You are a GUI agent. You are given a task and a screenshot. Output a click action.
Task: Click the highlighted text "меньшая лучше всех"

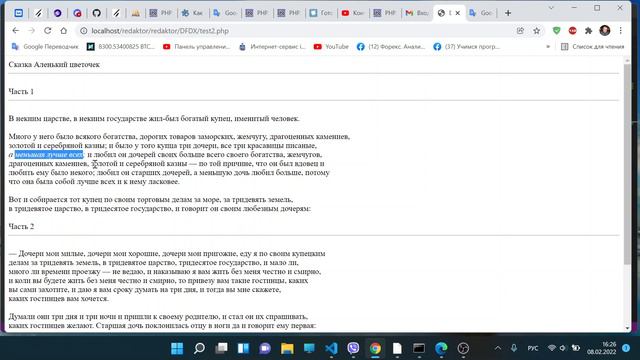click(x=49, y=155)
